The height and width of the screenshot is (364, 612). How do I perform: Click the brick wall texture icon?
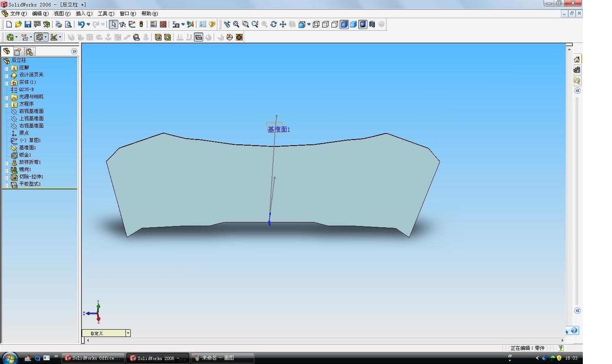[163, 24]
